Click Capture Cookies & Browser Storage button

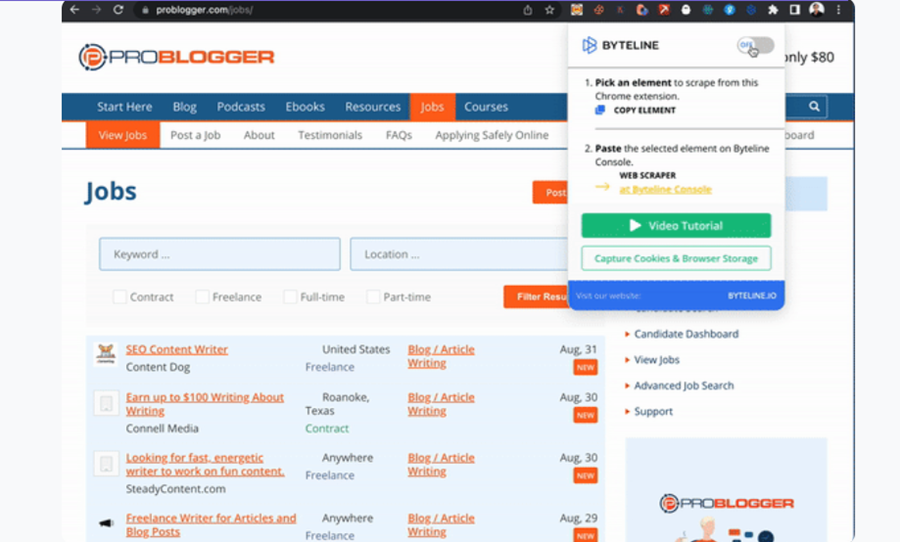(x=676, y=258)
